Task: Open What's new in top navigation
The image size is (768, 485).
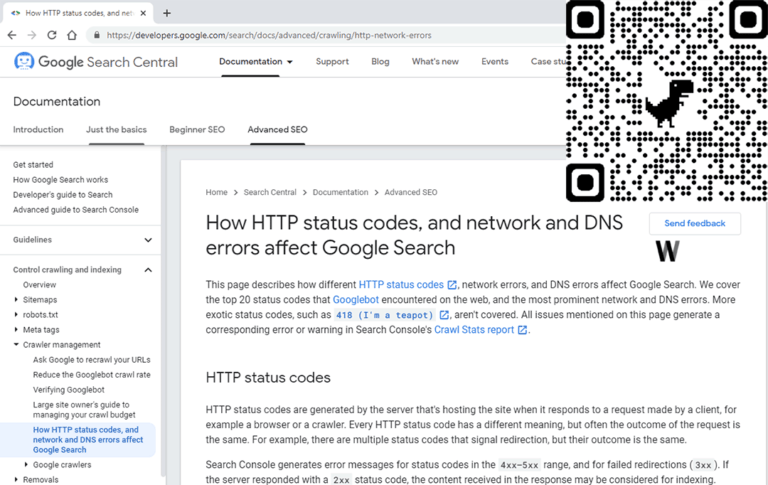Action: 435,62
